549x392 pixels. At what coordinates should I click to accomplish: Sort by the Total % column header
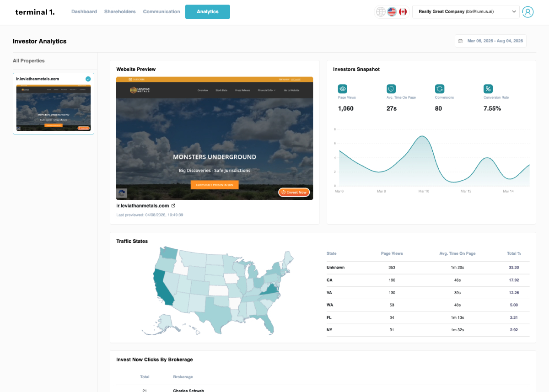514,253
